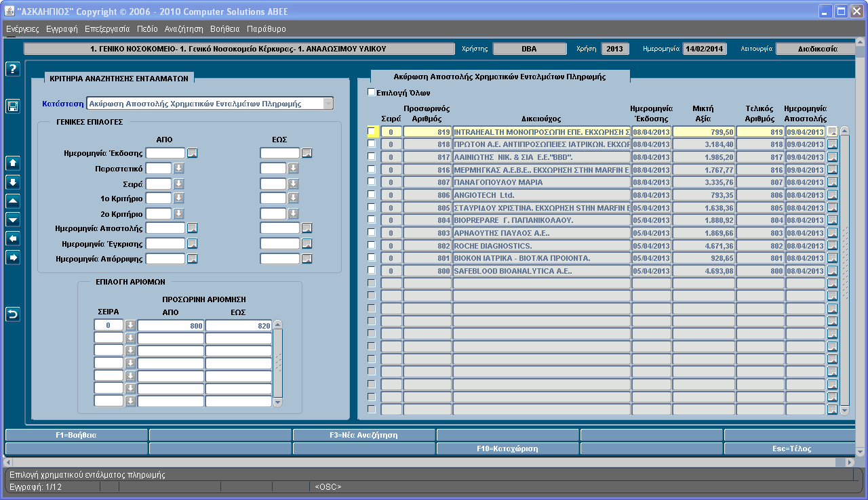Click detail icon on SAFEBLOOD BIOANALYTICA row

click(832, 271)
